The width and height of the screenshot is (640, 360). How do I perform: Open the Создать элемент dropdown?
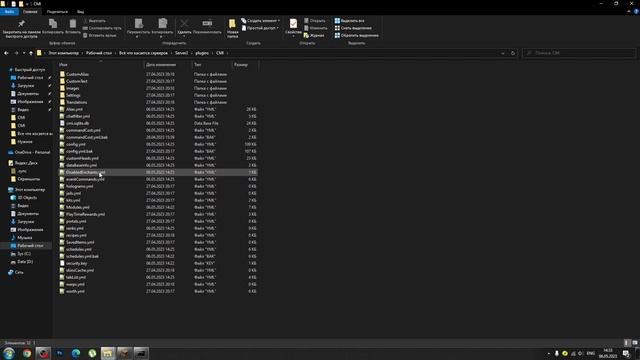tap(260, 21)
